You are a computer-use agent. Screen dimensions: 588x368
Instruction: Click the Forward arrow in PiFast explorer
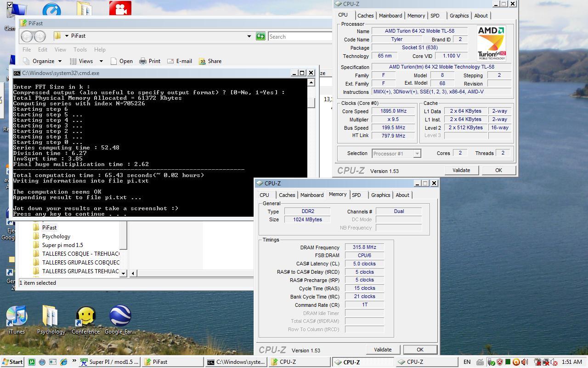tap(40, 36)
